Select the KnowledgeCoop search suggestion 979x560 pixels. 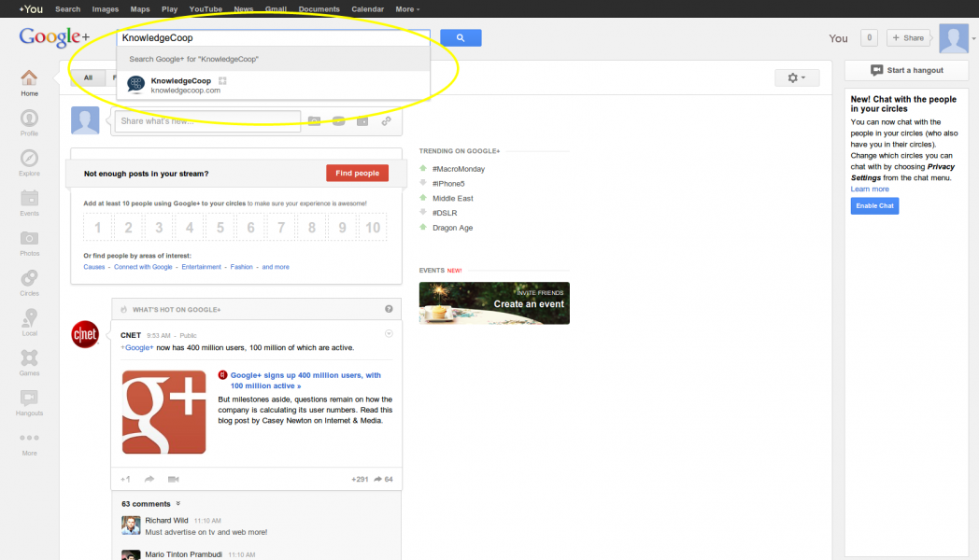click(181, 85)
